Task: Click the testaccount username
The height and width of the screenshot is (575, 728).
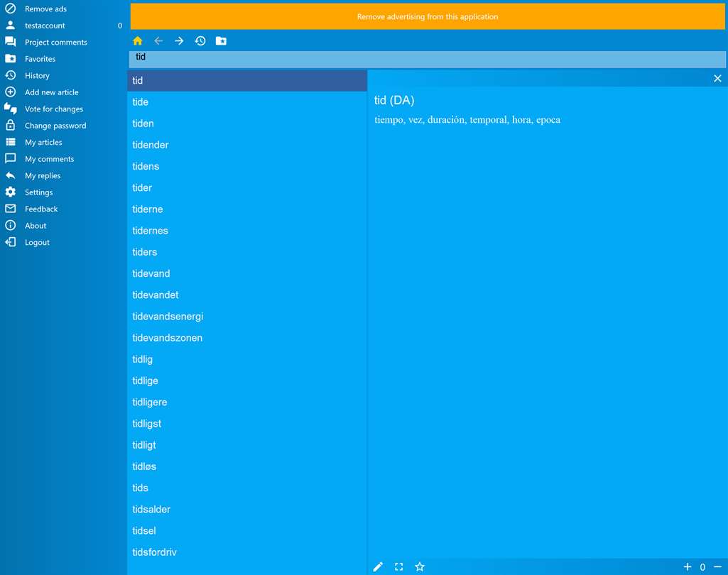Action: 45,26
